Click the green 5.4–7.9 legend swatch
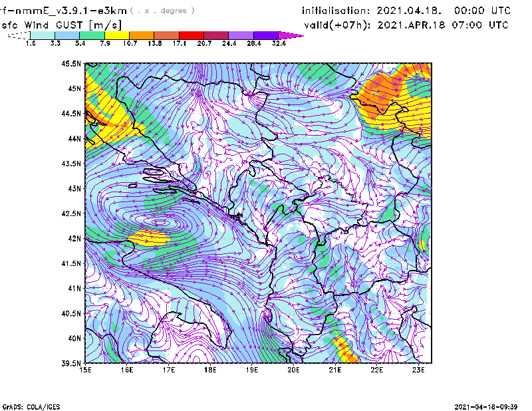Screen dimensions: 532x411 tap(92, 35)
